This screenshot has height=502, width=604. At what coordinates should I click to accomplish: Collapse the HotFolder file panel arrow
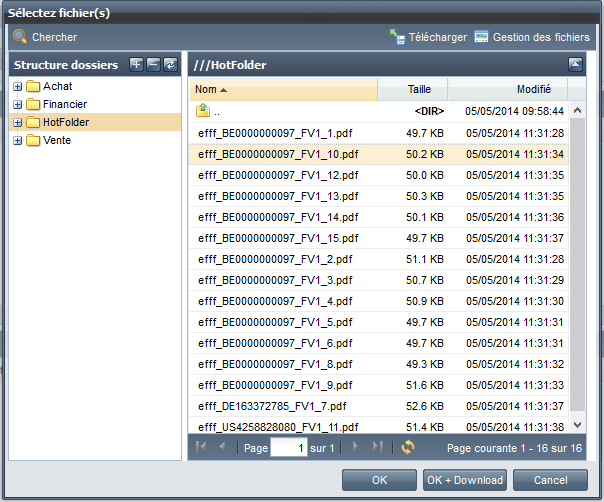point(575,64)
